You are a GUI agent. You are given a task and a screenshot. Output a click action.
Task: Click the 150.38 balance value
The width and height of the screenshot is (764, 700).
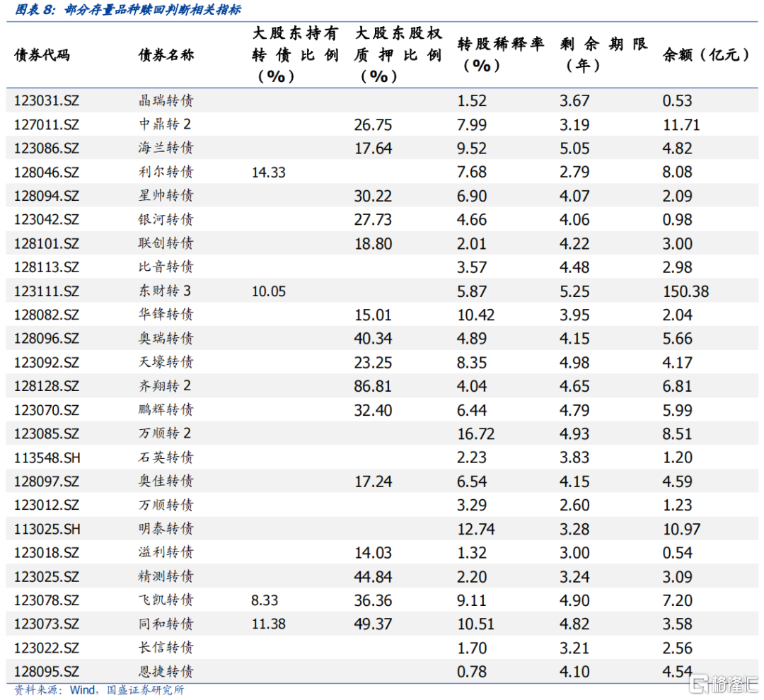[685, 291]
